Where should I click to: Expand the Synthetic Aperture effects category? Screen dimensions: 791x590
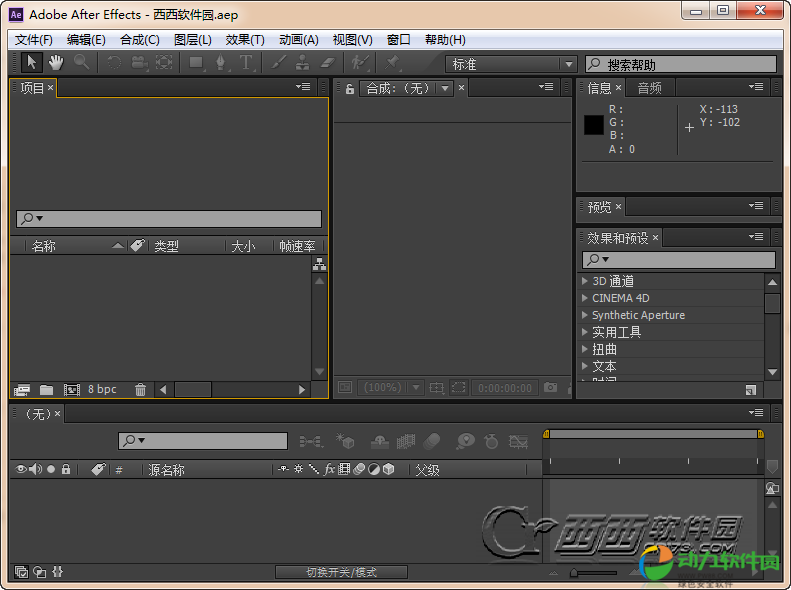[585, 315]
